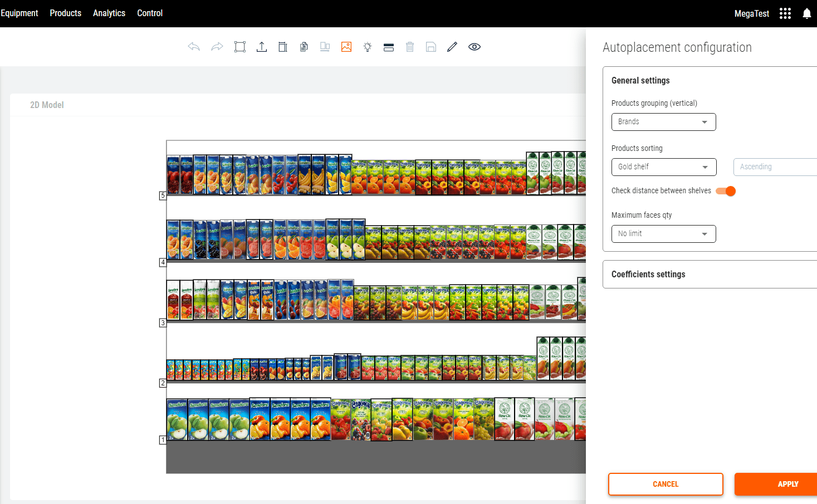
Task: Click the upload/export icon
Action: click(x=262, y=47)
